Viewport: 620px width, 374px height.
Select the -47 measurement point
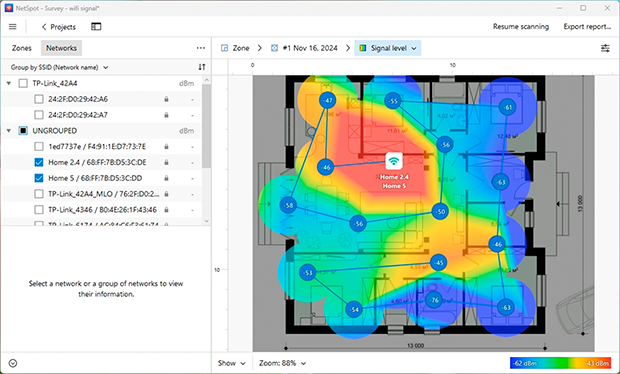[x=327, y=100]
